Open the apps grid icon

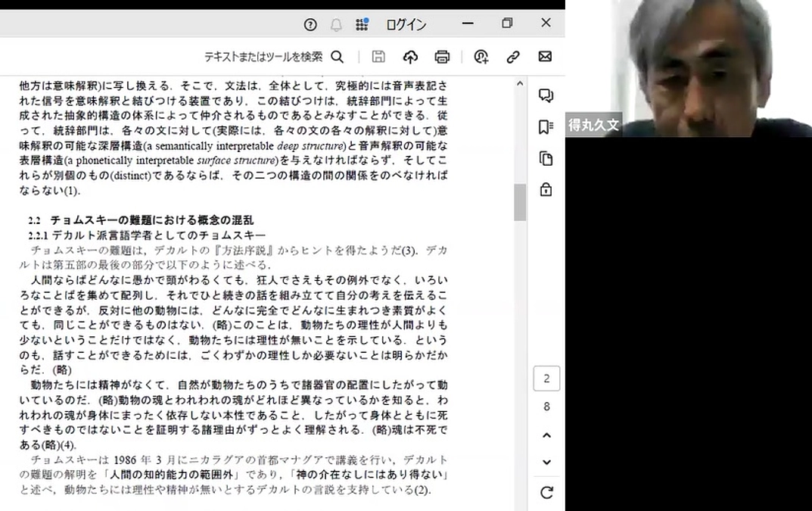pyautogui.click(x=362, y=23)
